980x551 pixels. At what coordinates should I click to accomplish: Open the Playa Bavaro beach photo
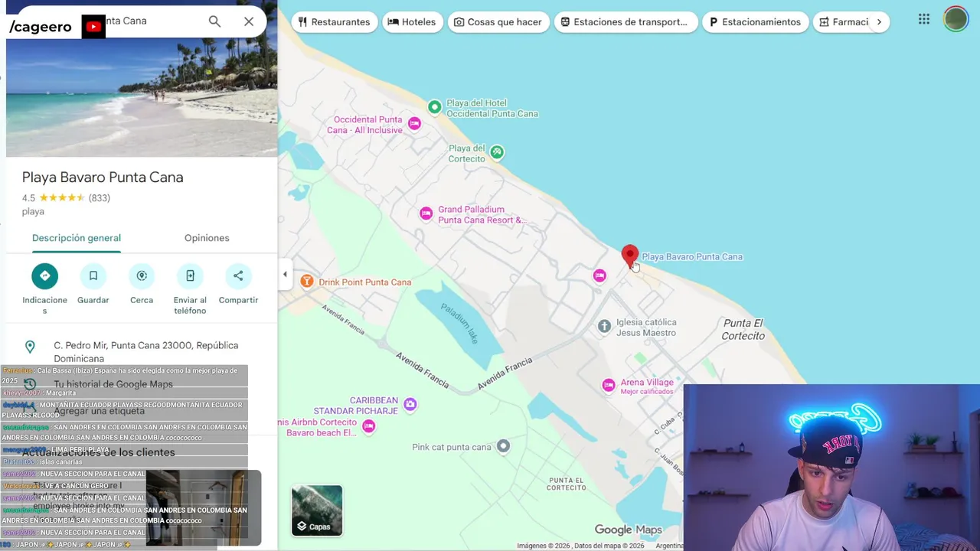[x=142, y=96]
